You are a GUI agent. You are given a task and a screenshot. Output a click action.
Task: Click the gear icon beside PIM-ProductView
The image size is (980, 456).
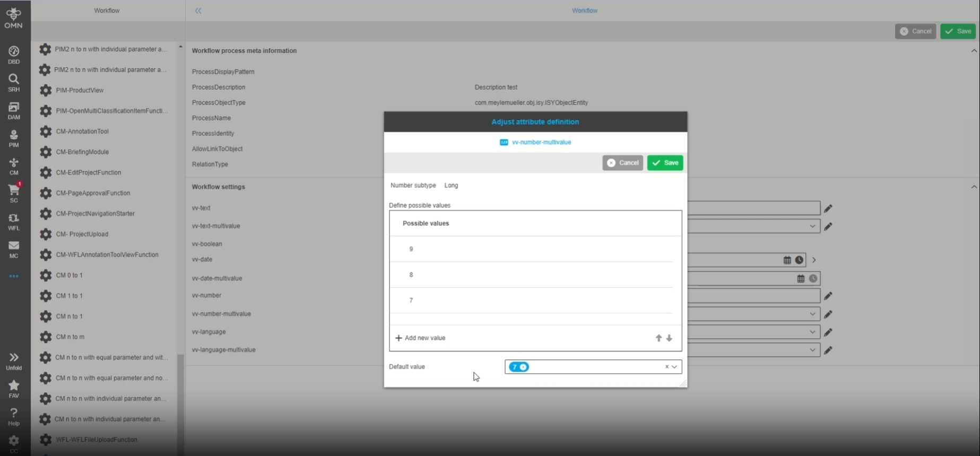[46, 91]
